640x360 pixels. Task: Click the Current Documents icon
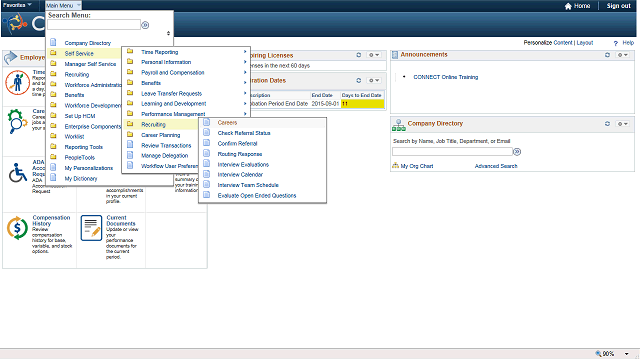pos(91,228)
